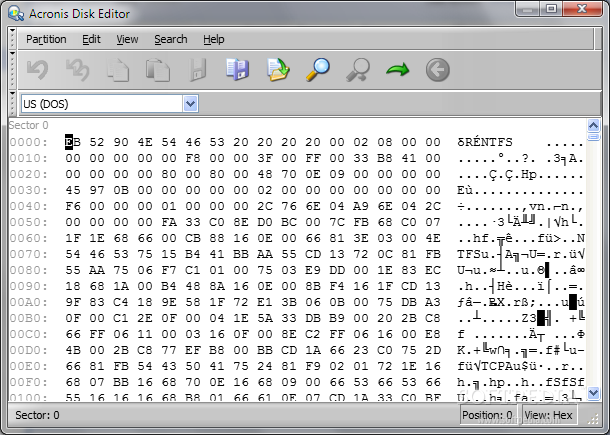Screen dimensions: 610x435
Task: Click the menu bar collapse arrow grip
Action: (x=13, y=38)
